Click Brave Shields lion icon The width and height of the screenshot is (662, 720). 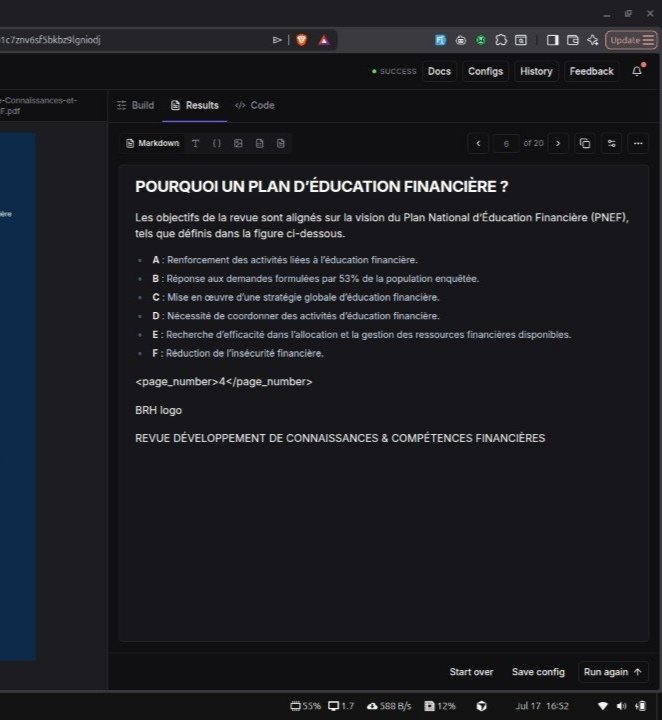pos(302,40)
